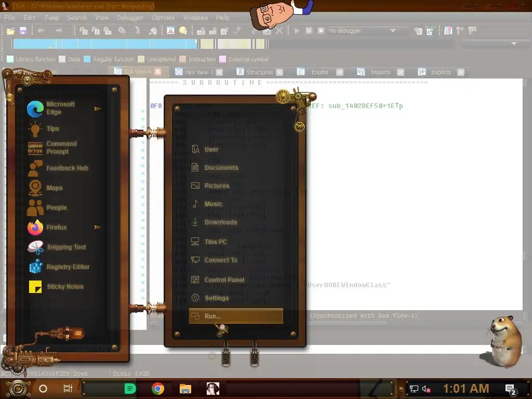
Task: Switch to the Hex View-1 tab
Action: point(199,72)
